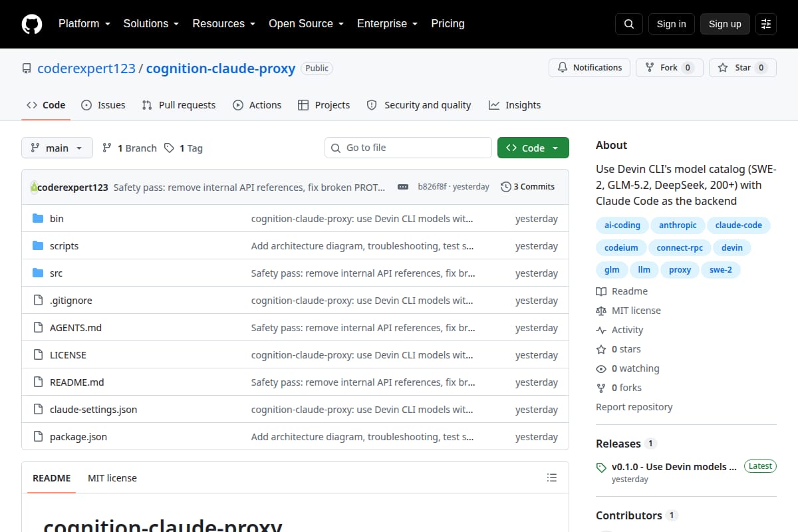Image resolution: width=798 pixels, height=532 pixels.
Task: Click the scripts folder icon
Action: (38, 246)
